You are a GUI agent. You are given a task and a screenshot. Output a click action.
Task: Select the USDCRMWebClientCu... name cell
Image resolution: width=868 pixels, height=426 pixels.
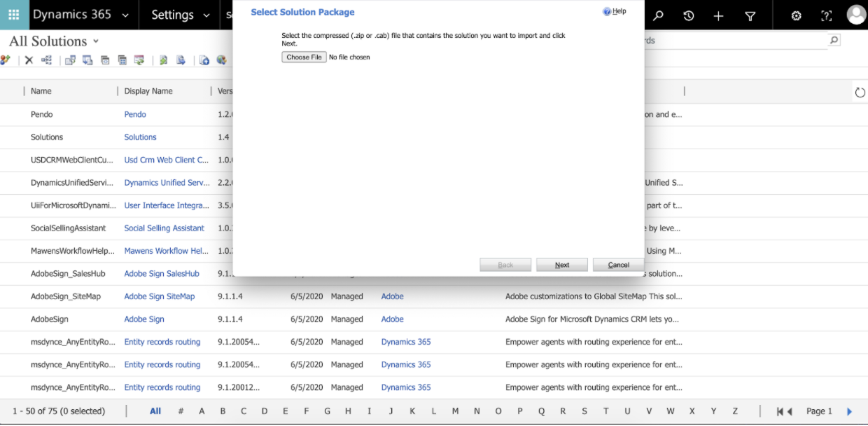coord(72,160)
